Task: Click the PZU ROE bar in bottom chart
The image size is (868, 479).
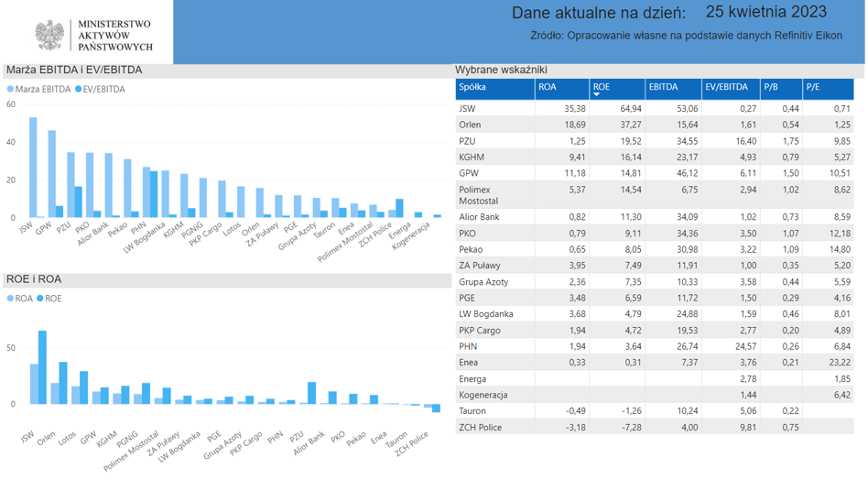Action: click(311, 393)
